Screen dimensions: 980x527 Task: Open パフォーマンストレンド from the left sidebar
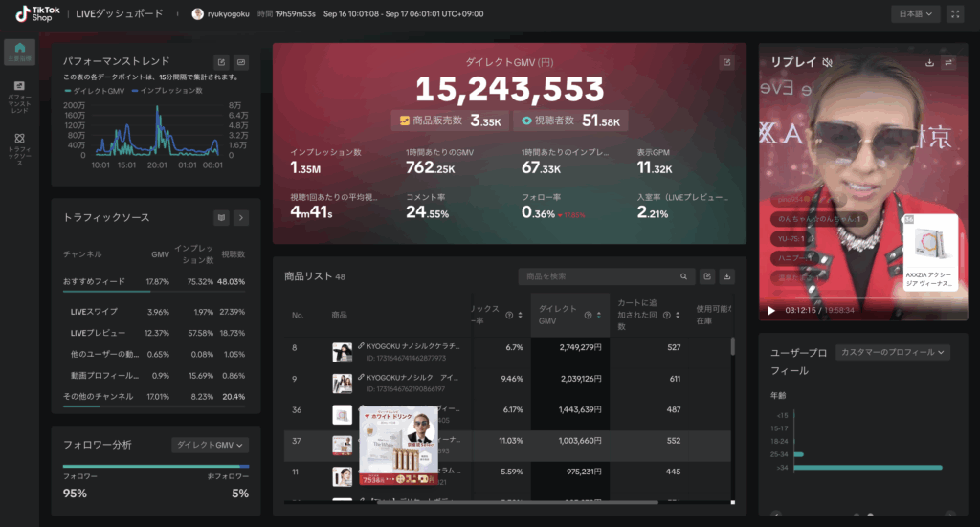(20, 98)
